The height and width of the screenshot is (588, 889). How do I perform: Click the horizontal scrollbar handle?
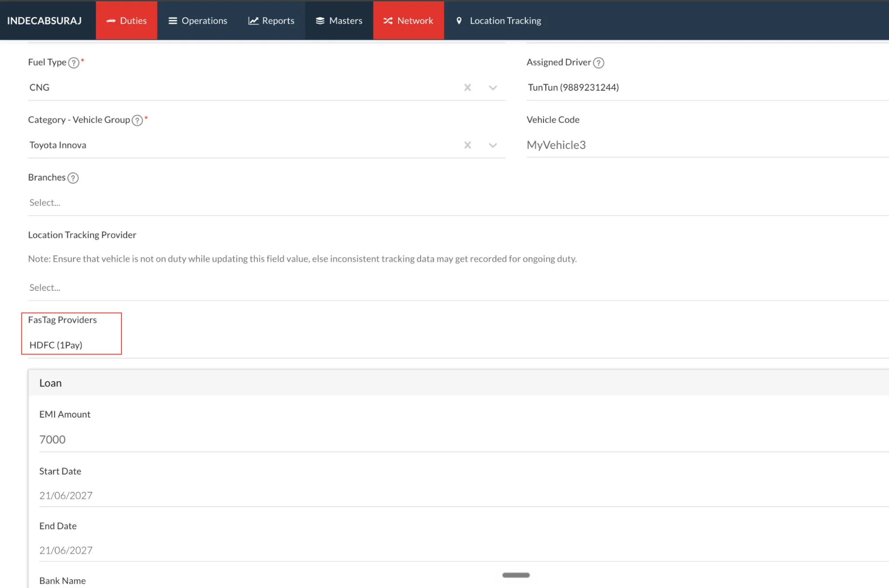coord(516,575)
